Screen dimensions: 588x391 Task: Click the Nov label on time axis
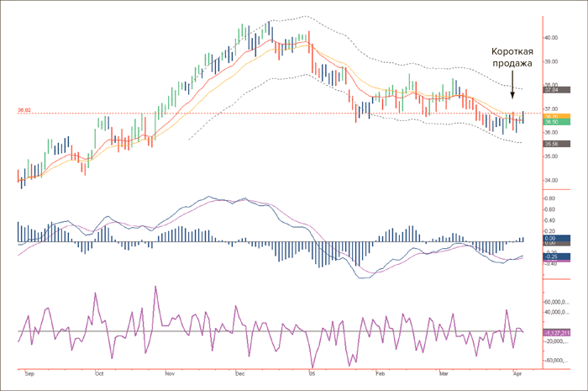point(169,372)
